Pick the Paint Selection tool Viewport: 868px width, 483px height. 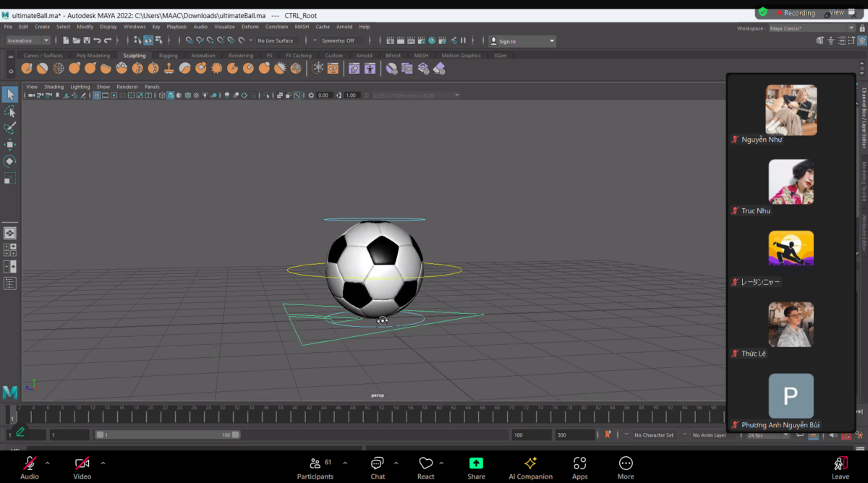click(10, 128)
